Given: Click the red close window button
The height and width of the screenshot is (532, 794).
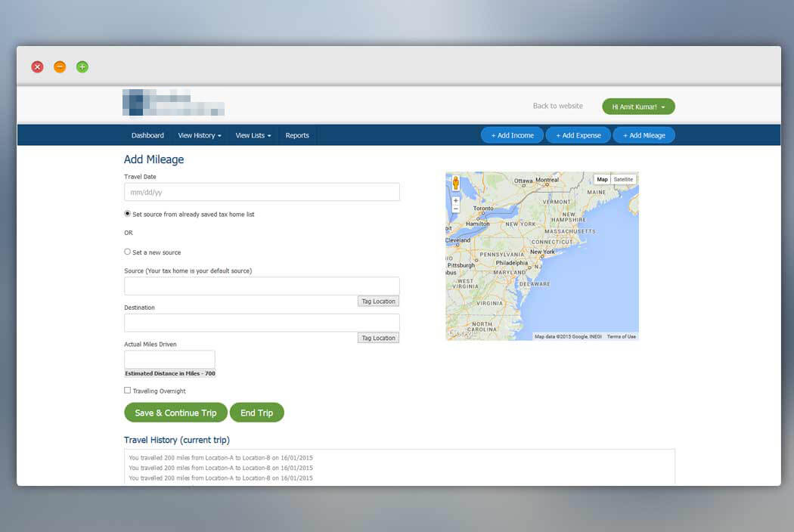Looking at the screenshot, I should tap(38, 66).
